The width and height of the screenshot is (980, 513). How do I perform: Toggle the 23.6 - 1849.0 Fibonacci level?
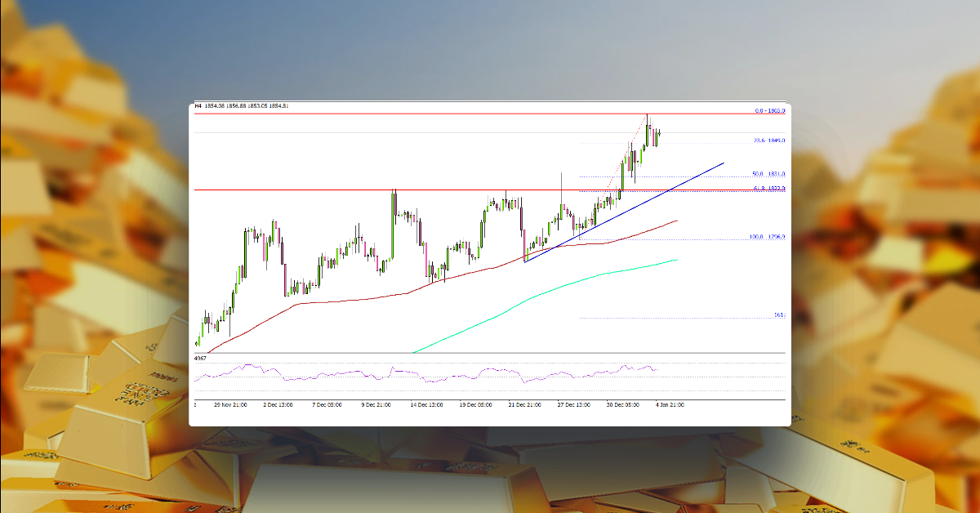pos(766,139)
